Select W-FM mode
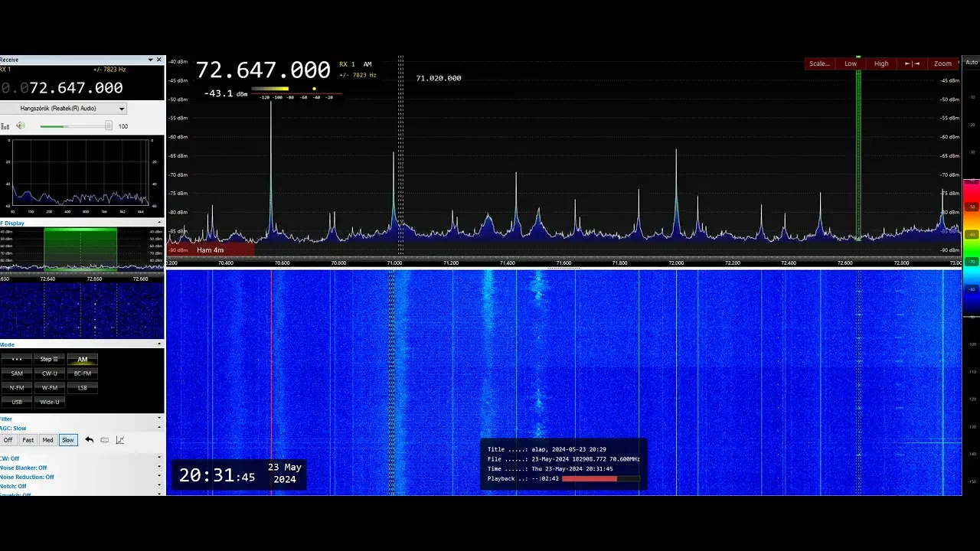The height and width of the screenshot is (551, 980). 49,387
